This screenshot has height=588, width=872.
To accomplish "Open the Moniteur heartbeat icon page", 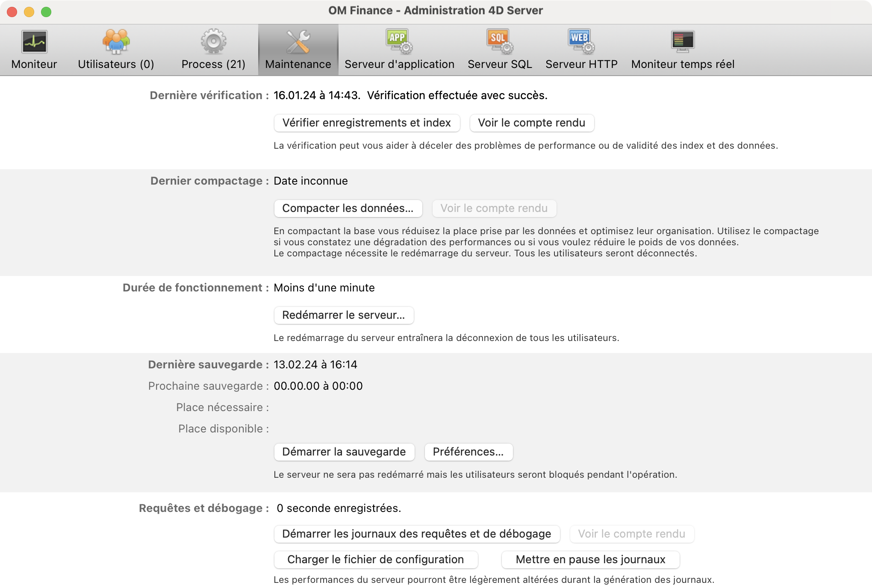I will coord(34,42).
